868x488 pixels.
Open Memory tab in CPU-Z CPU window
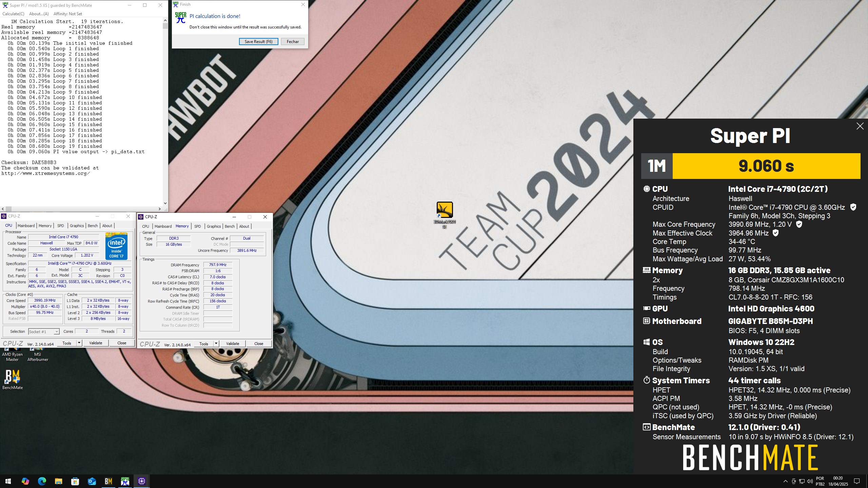click(45, 226)
